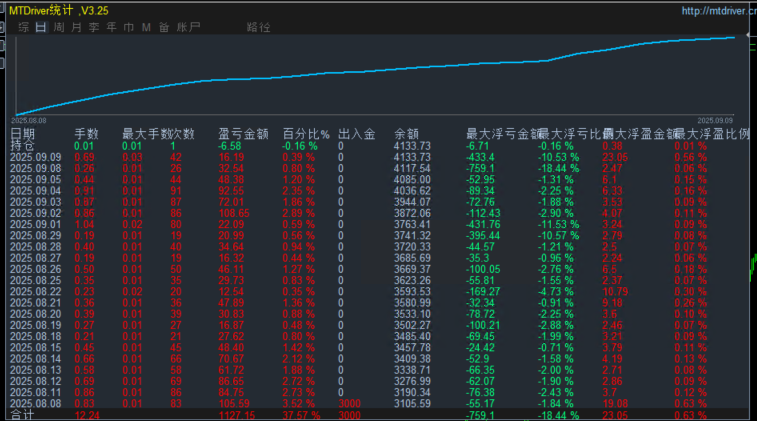Click the 手数 column header
Image resolution: width=757 pixels, height=421 pixels.
86,134
